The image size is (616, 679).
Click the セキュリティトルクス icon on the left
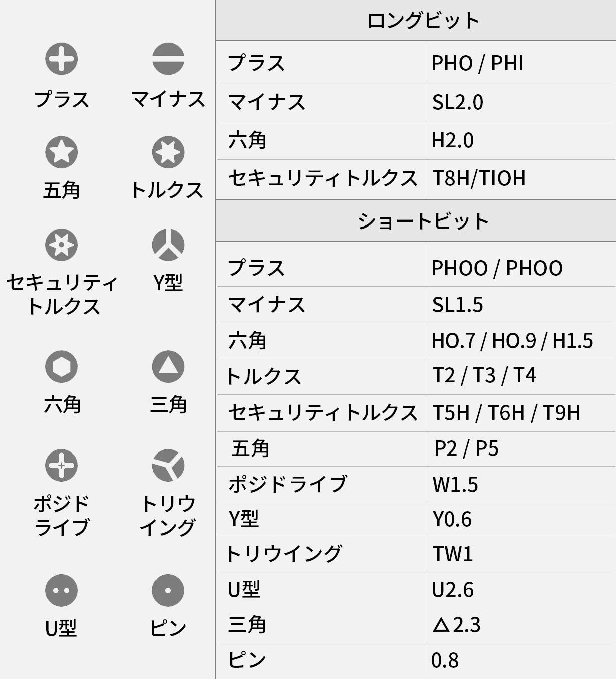61,245
